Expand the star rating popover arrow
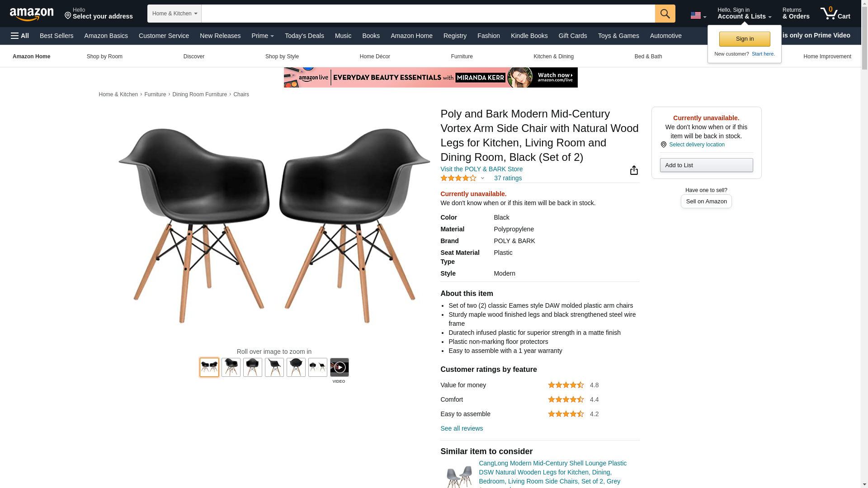868x488 pixels. [x=482, y=178]
